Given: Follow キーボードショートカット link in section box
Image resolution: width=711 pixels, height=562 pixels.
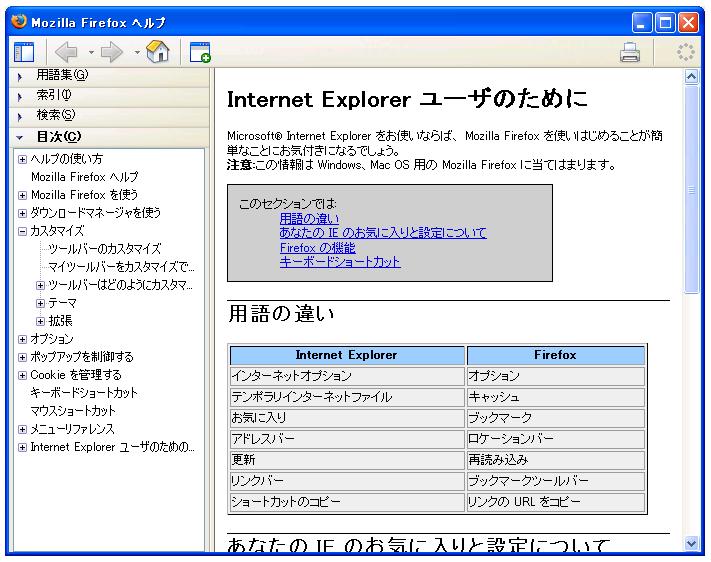Looking at the screenshot, I should pyautogui.click(x=340, y=262).
